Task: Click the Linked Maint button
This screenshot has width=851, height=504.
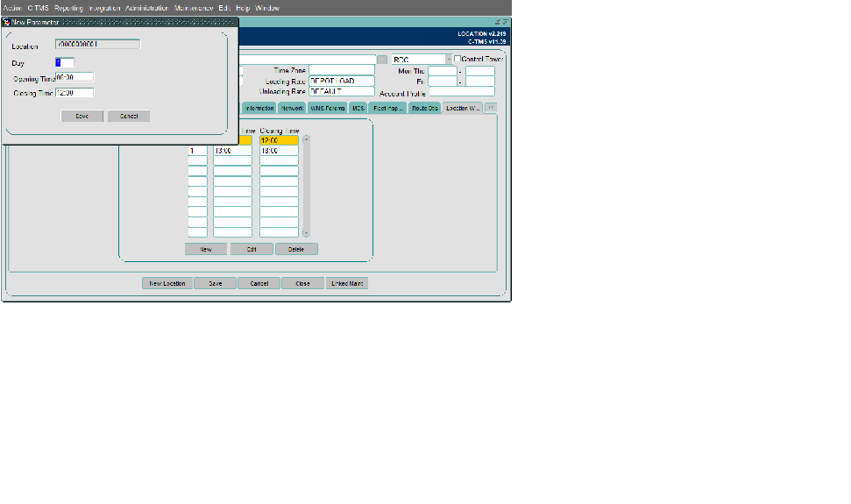Action: tap(347, 283)
